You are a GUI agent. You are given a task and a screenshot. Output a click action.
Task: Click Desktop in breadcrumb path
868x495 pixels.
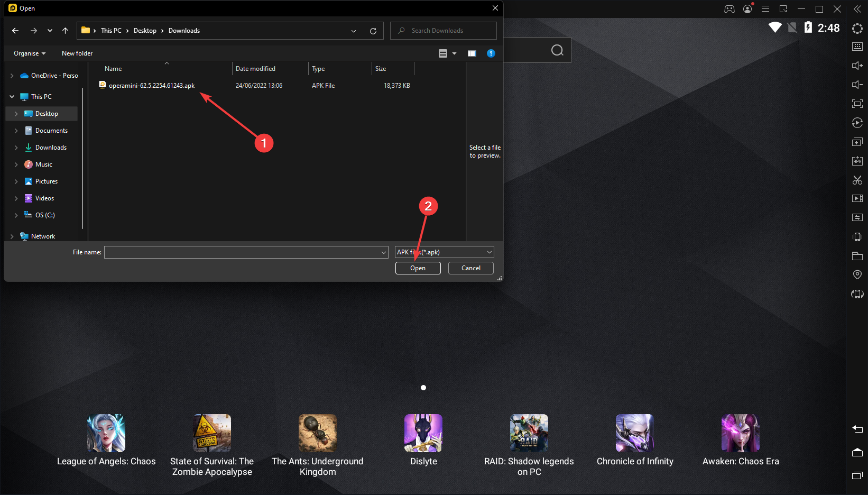coord(145,31)
